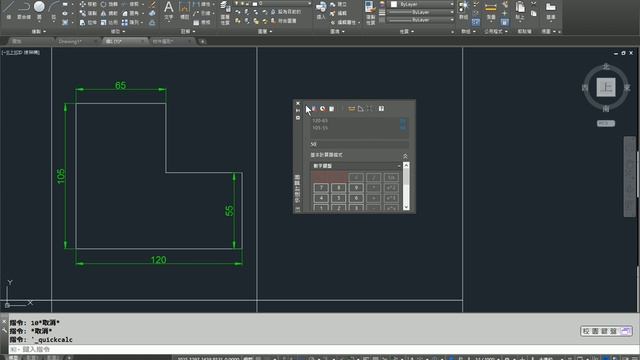This screenshot has width=640, height=360.
Task: Click South (南) on the ViewCube compass
Action: 606,109
